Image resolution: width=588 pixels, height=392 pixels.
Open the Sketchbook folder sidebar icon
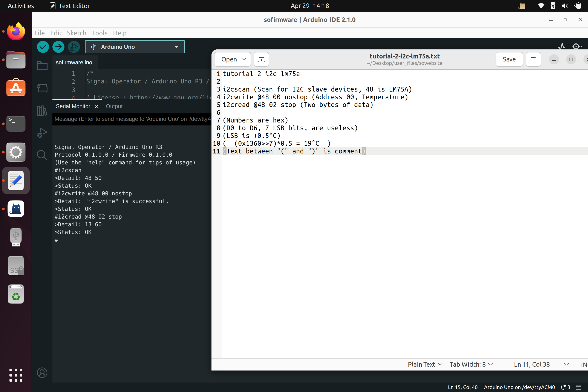(x=42, y=66)
